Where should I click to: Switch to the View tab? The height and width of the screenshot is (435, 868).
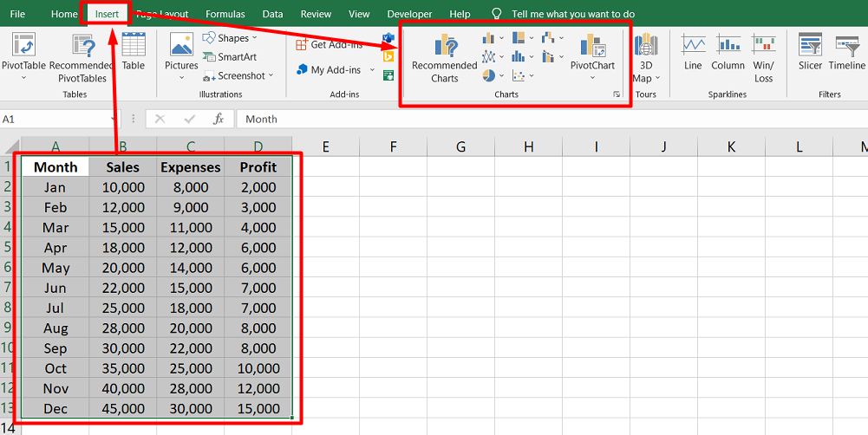pos(359,14)
